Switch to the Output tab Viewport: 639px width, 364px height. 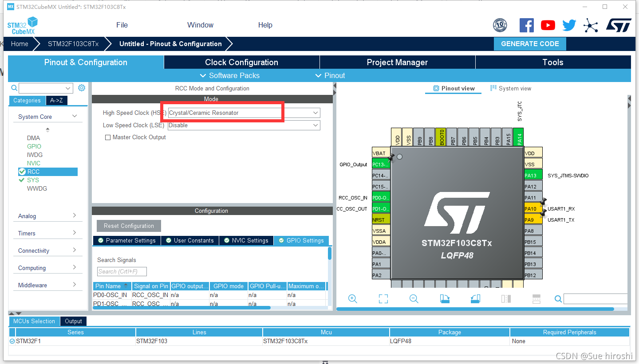(73, 321)
